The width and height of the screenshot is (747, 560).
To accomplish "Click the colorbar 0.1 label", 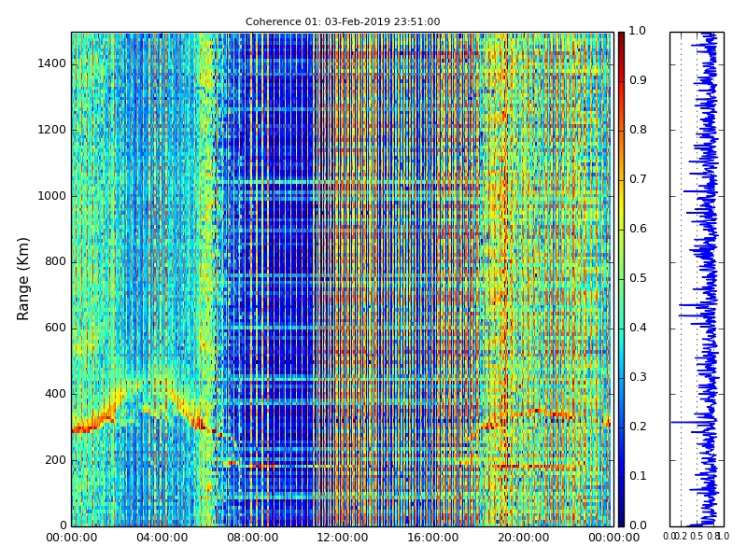I will (638, 476).
